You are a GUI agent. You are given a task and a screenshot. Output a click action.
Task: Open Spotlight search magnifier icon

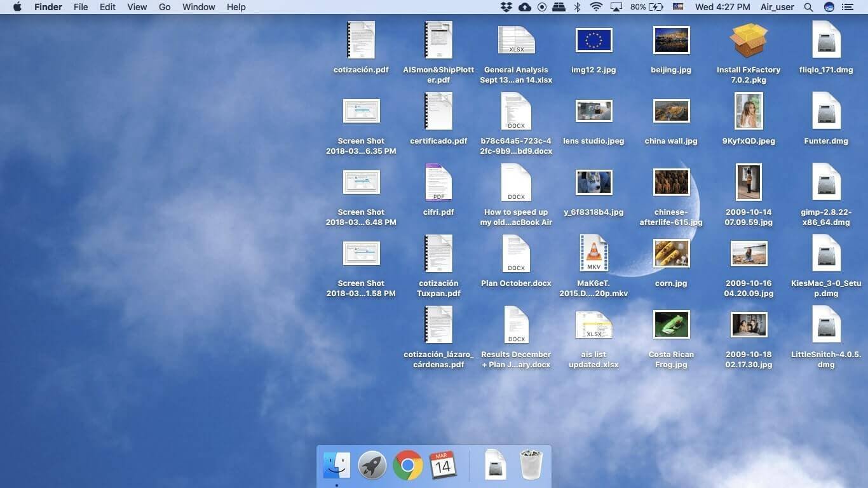click(808, 7)
